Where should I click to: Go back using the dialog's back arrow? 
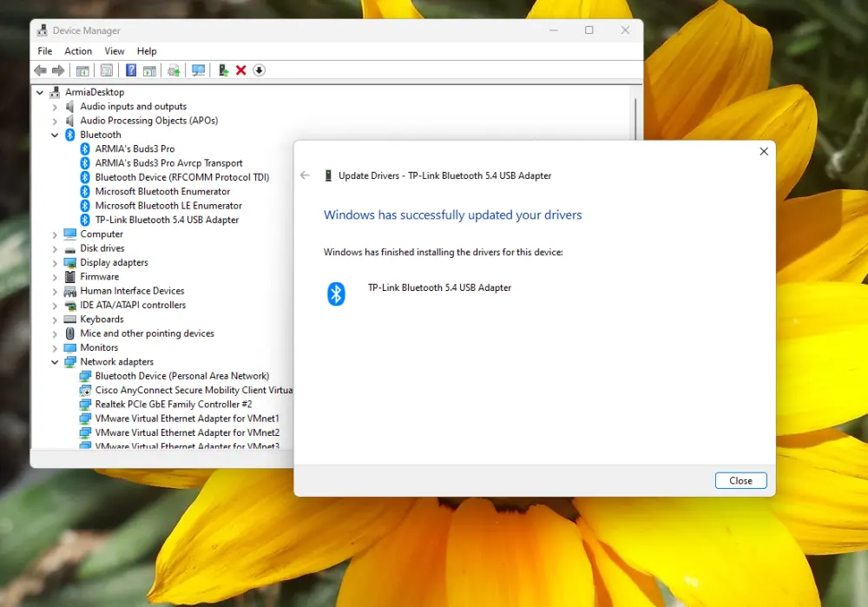(305, 175)
